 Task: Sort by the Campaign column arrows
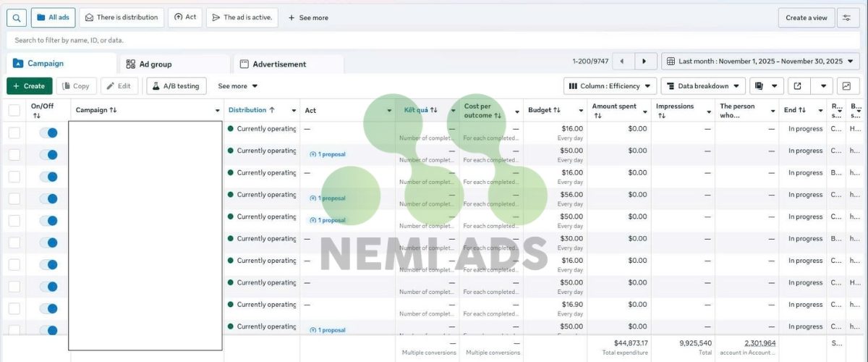tap(114, 110)
